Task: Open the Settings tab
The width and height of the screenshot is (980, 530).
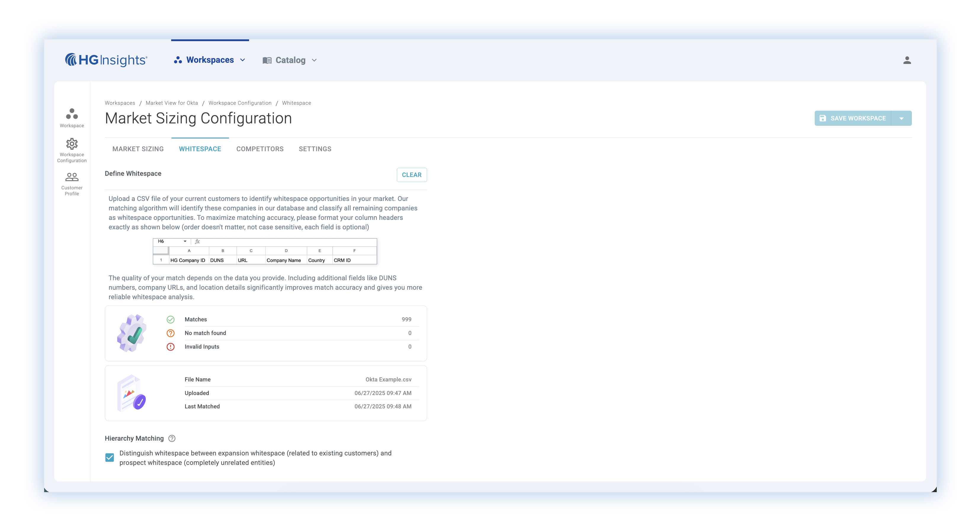Action: click(x=315, y=149)
